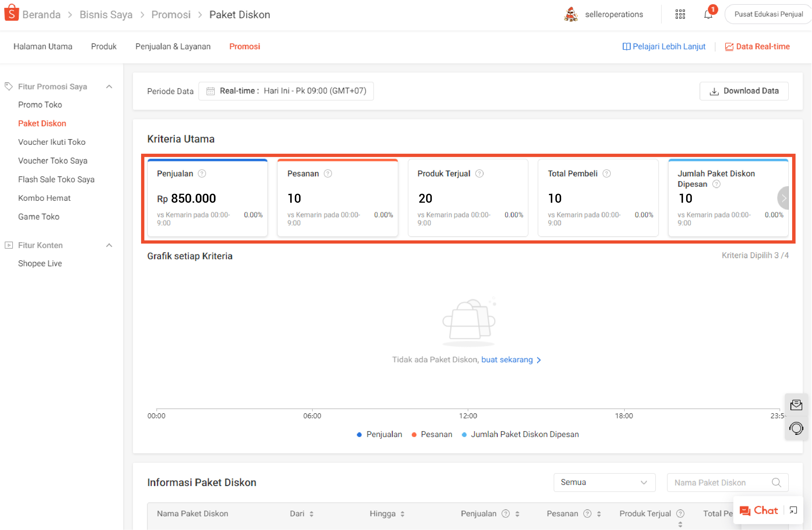Open the Semua filter dropdown
The width and height of the screenshot is (812, 530).
point(604,482)
